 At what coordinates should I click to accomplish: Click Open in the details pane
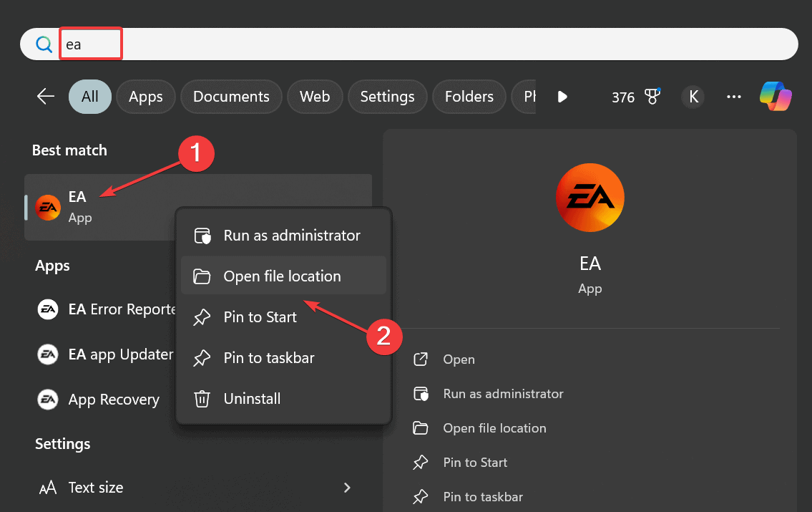coord(459,359)
